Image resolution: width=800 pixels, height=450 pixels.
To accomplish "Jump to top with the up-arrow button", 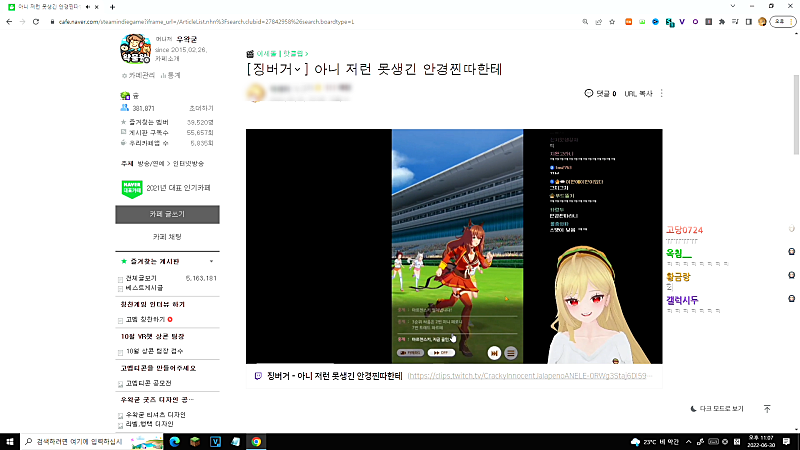I will [767, 409].
